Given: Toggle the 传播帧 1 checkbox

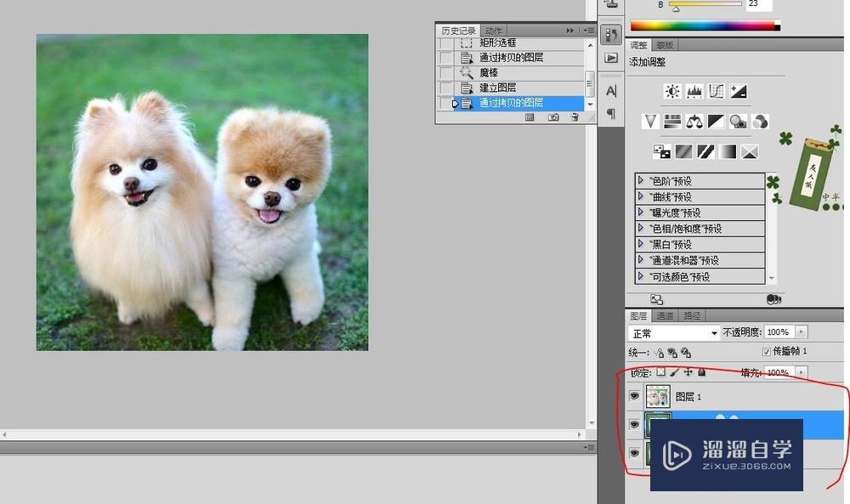Looking at the screenshot, I should click(767, 352).
